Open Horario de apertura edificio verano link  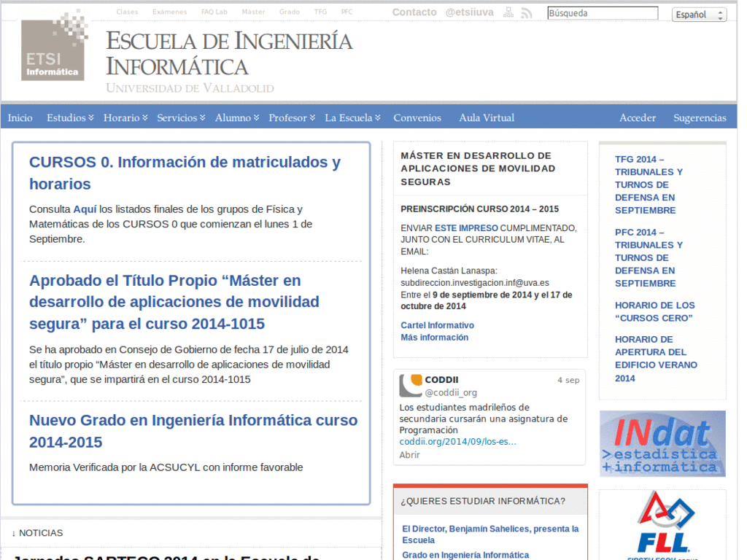click(x=656, y=359)
